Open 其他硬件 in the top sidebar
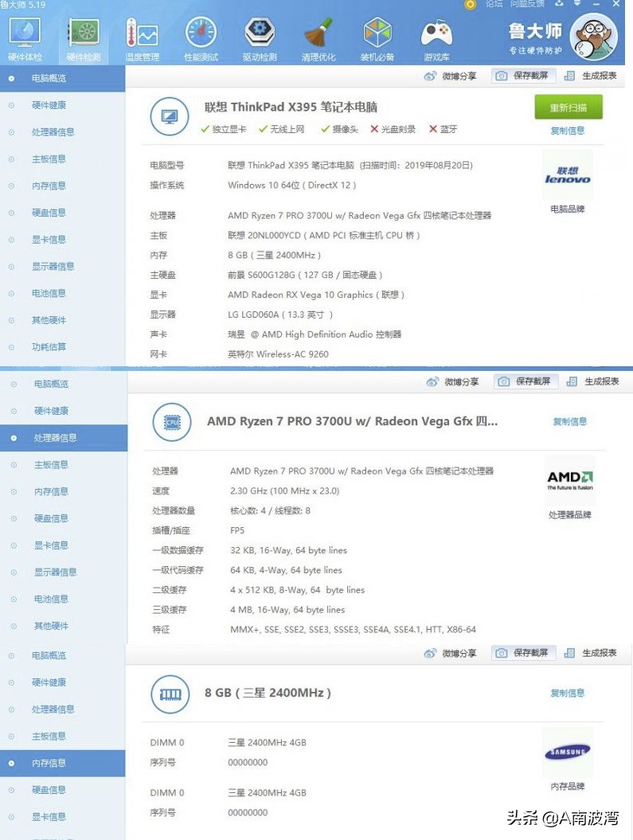 click(x=63, y=320)
